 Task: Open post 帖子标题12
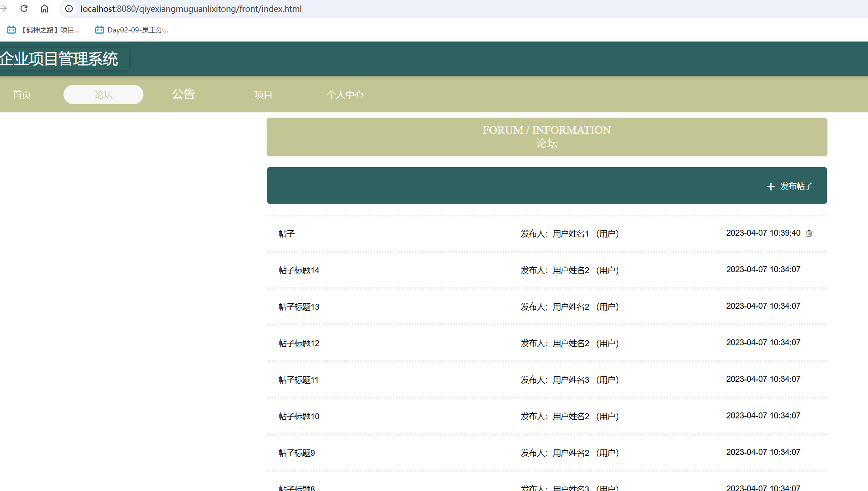pyautogui.click(x=299, y=343)
